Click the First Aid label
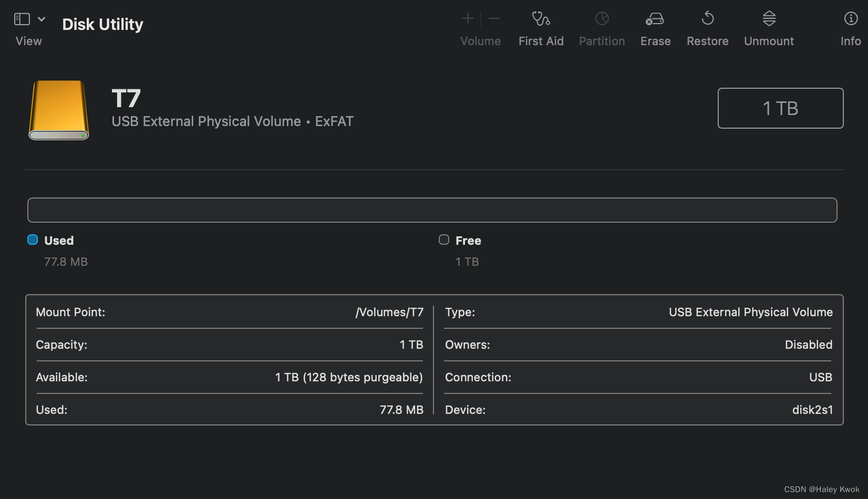 [541, 41]
